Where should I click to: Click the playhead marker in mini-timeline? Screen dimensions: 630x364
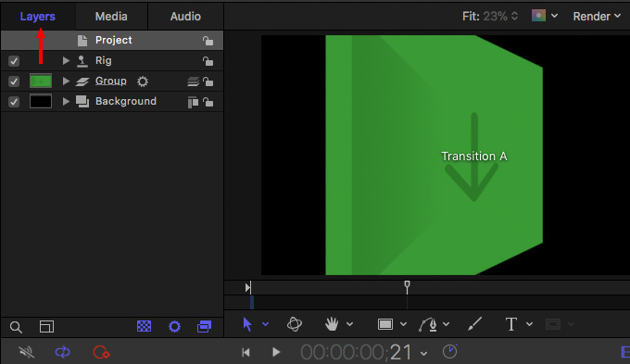407,286
